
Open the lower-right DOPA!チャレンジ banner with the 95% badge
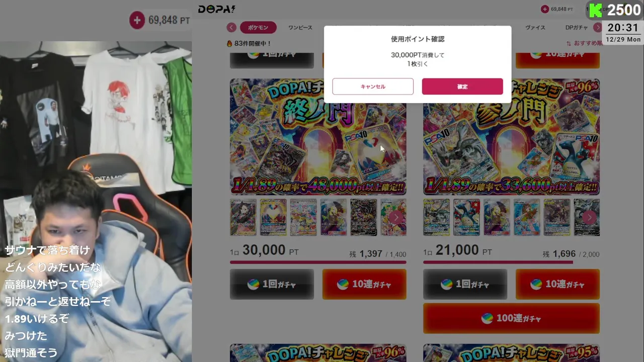point(511,353)
